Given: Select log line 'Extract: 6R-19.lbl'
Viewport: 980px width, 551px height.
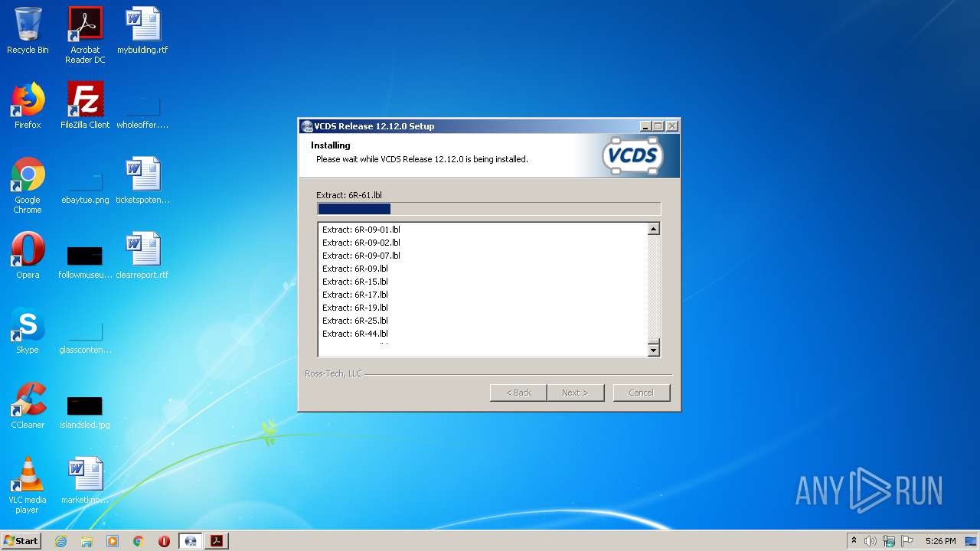Looking at the screenshot, I should point(355,308).
